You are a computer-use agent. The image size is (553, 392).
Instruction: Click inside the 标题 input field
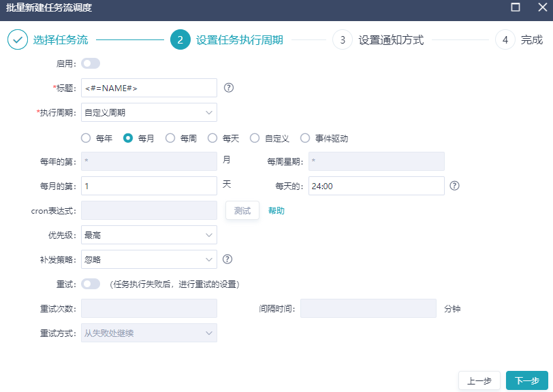(148, 88)
